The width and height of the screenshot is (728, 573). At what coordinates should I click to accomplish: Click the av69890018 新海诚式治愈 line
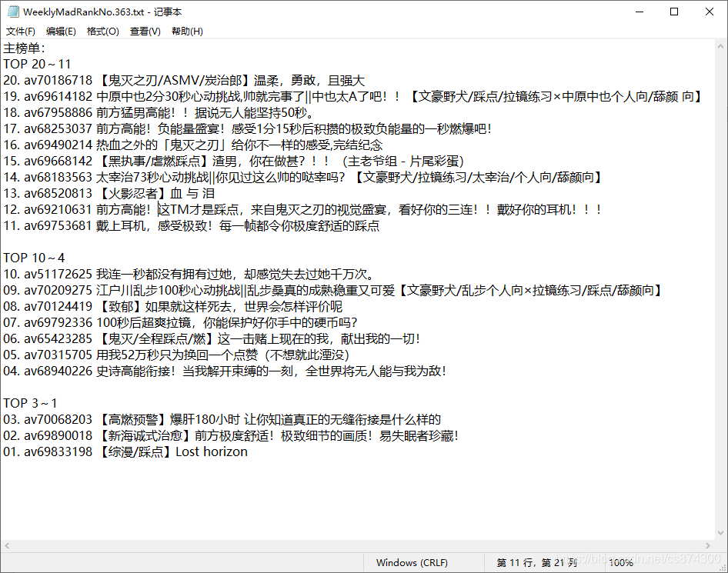231,435
